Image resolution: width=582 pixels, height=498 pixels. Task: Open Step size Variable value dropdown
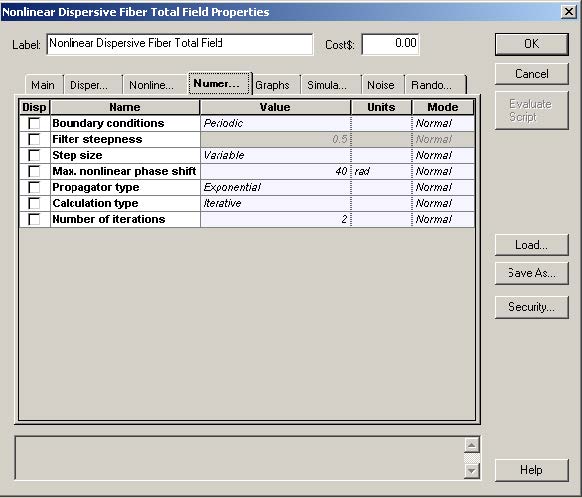(x=275, y=155)
